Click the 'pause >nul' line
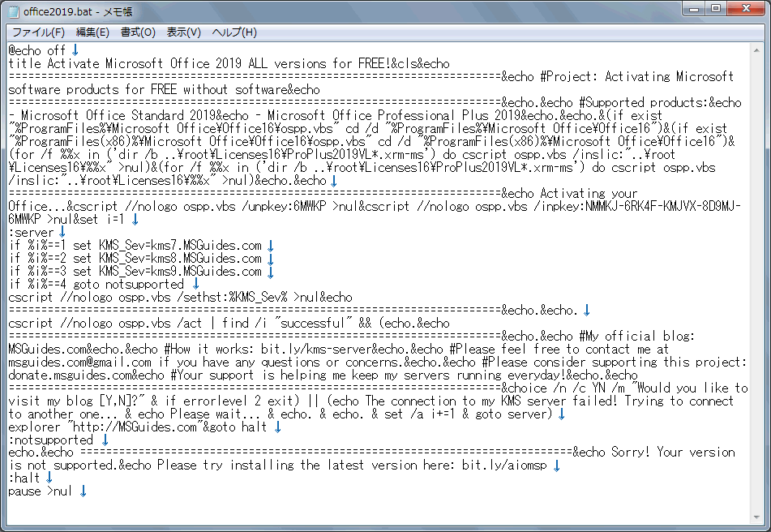771x532 pixels. [40, 491]
